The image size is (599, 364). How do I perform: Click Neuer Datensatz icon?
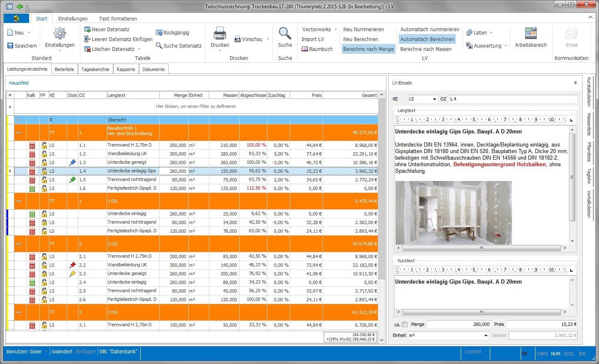click(x=87, y=30)
